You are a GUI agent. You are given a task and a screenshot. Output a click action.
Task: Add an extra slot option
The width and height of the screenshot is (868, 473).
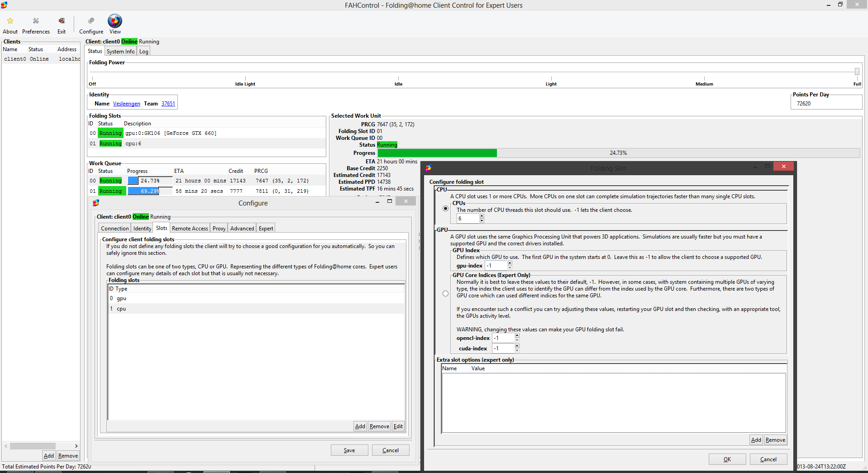[x=756, y=440]
